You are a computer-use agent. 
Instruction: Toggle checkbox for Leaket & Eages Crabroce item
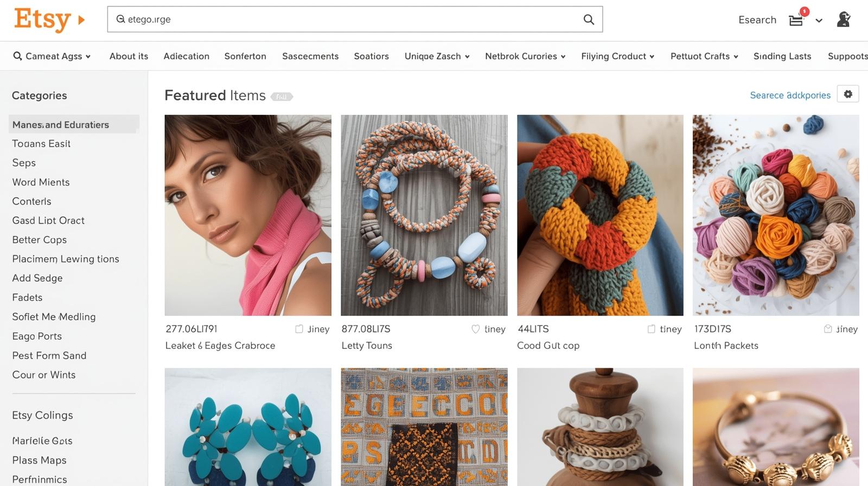(299, 329)
